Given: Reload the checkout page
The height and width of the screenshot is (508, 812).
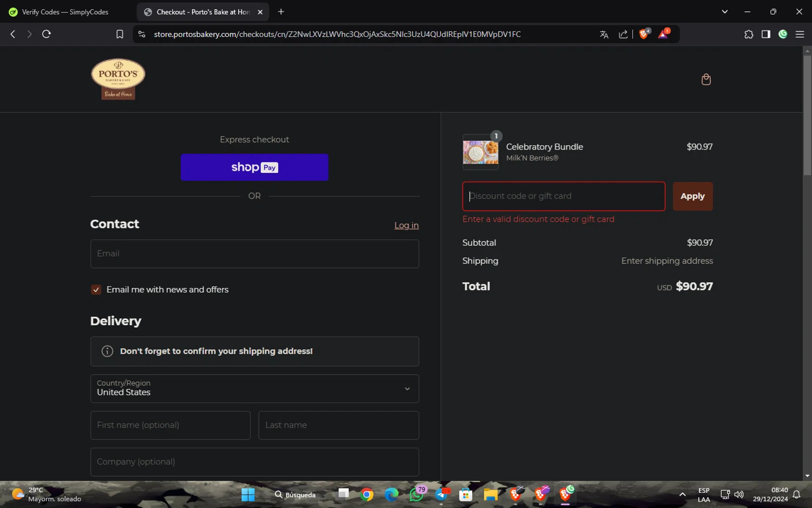Looking at the screenshot, I should (47, 34).
